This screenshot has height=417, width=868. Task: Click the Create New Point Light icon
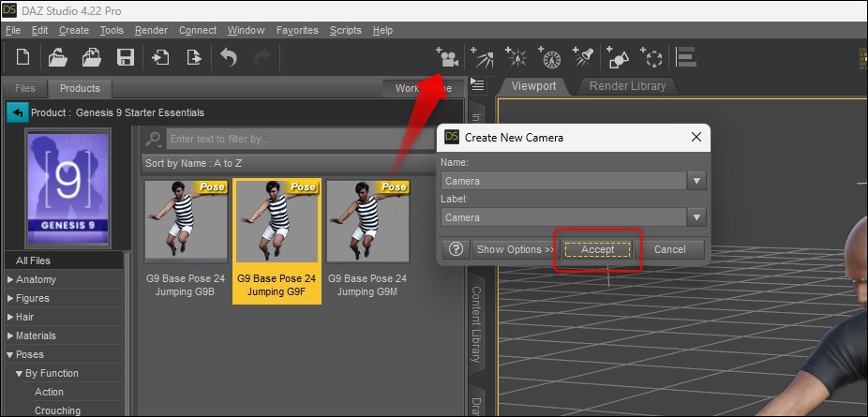click(x=516, y=57)
